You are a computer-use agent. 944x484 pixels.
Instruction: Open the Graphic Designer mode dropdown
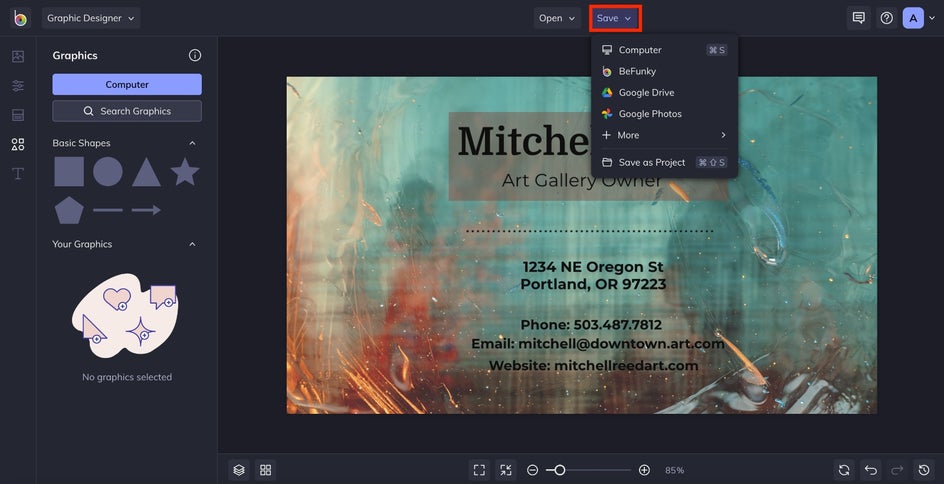(x=91, y=18)
